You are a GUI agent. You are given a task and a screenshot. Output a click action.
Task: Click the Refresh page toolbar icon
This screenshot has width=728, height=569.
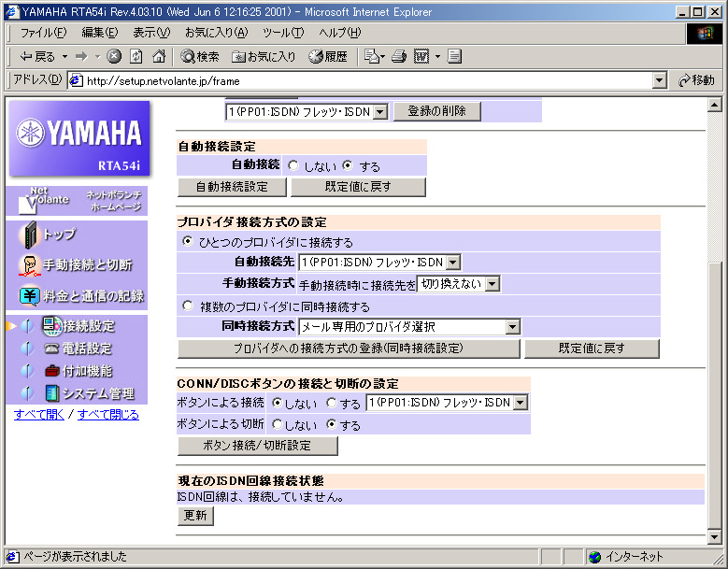coord(136,57)
